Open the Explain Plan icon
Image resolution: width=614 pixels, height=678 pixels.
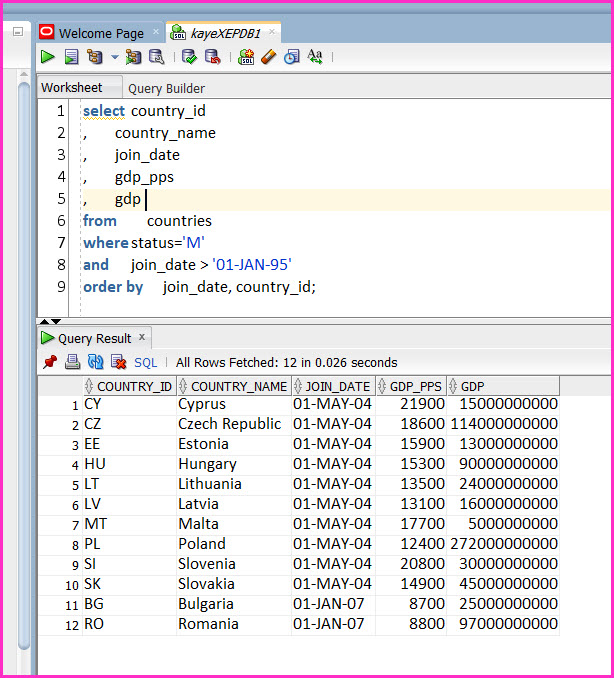point(95,57)
